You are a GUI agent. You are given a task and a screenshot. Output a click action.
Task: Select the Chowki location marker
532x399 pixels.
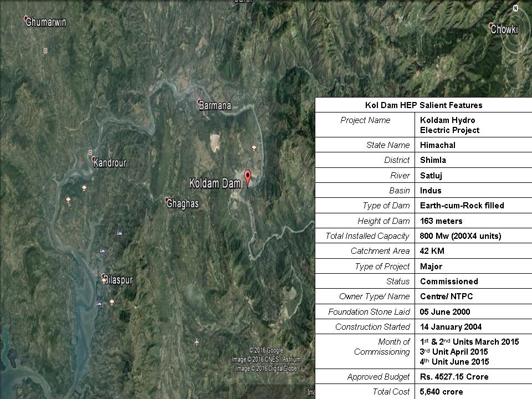[x=491, y=25]
